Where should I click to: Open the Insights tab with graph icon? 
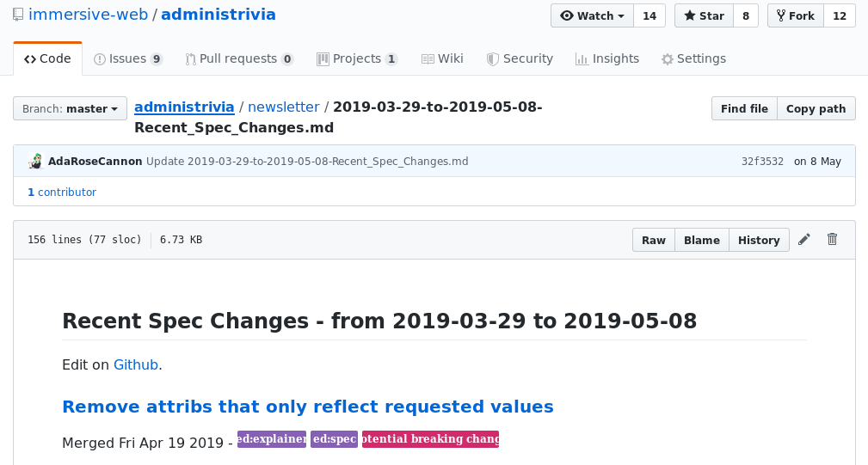(x=606, y=58)
